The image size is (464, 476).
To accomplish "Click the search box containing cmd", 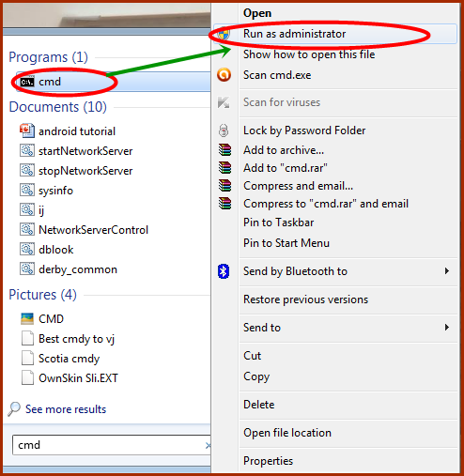I will pyautogui.click(x=111, y=445).
